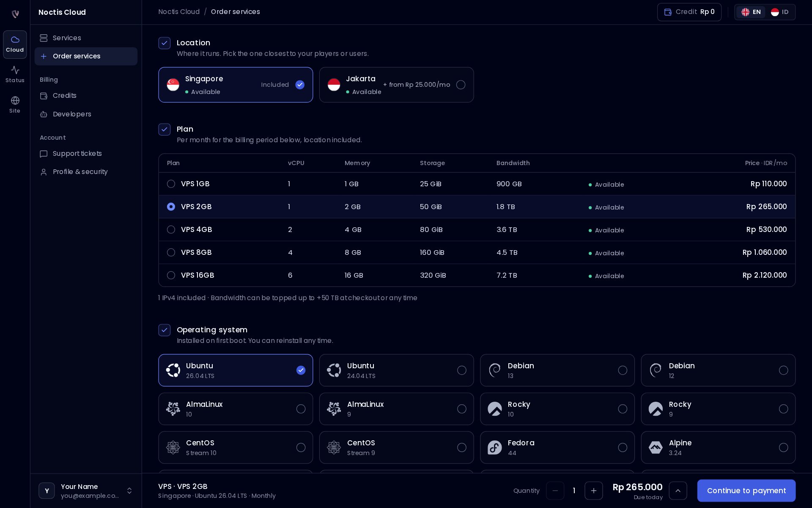The width and height of the screenshot is (812, 508).
Task: Increase quantity with plus button
Action: (593, 491)
